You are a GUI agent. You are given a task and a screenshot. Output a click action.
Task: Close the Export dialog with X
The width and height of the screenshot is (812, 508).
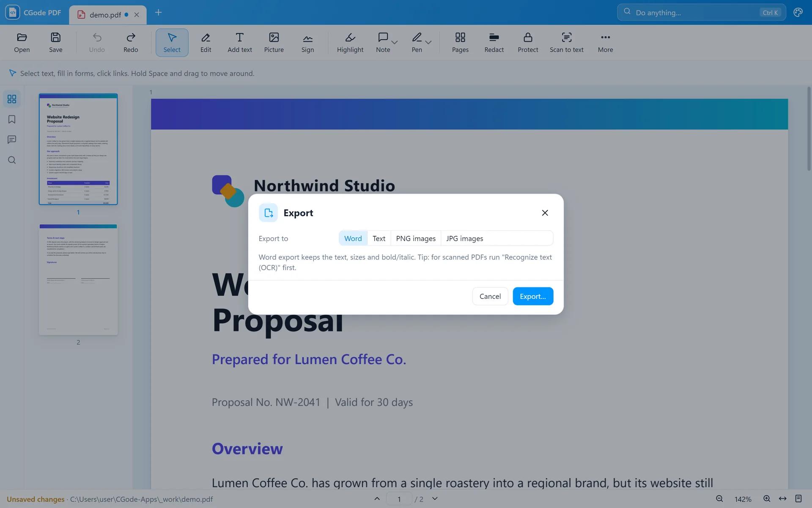coord(545,213)
